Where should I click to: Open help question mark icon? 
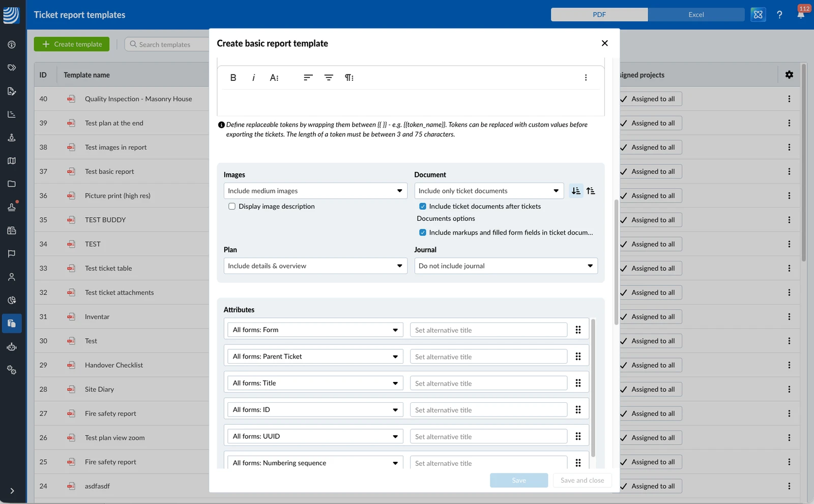coord(779,15)
